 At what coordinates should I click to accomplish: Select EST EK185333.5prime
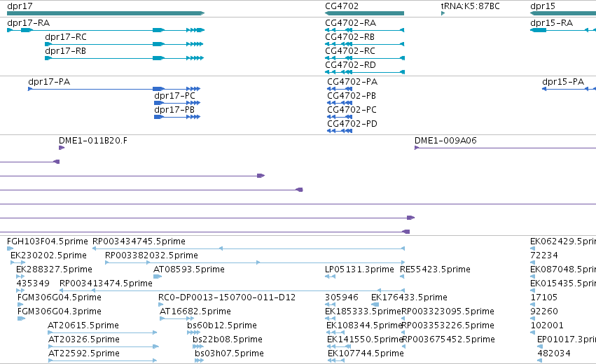click(x=330, y=318)
